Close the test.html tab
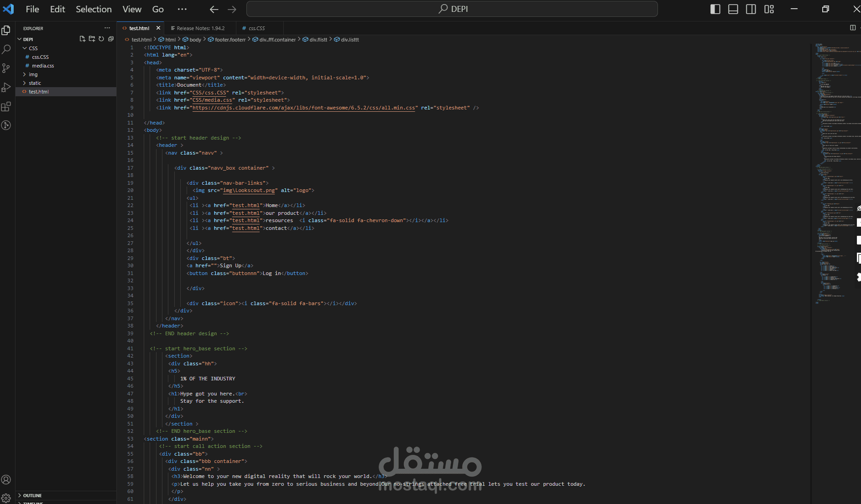This screenshot has height=504, width=861. (158, 28)
